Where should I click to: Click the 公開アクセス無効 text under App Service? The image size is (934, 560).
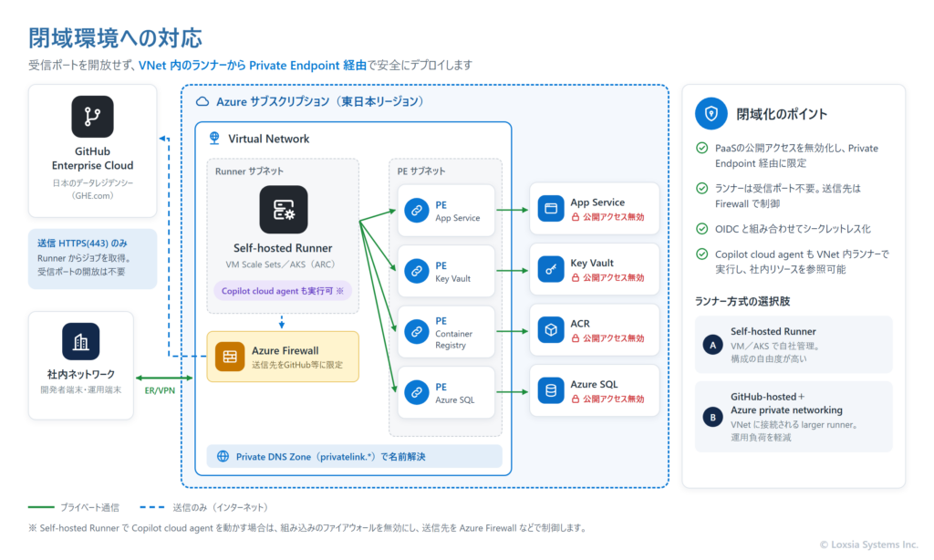coord(614,217)
